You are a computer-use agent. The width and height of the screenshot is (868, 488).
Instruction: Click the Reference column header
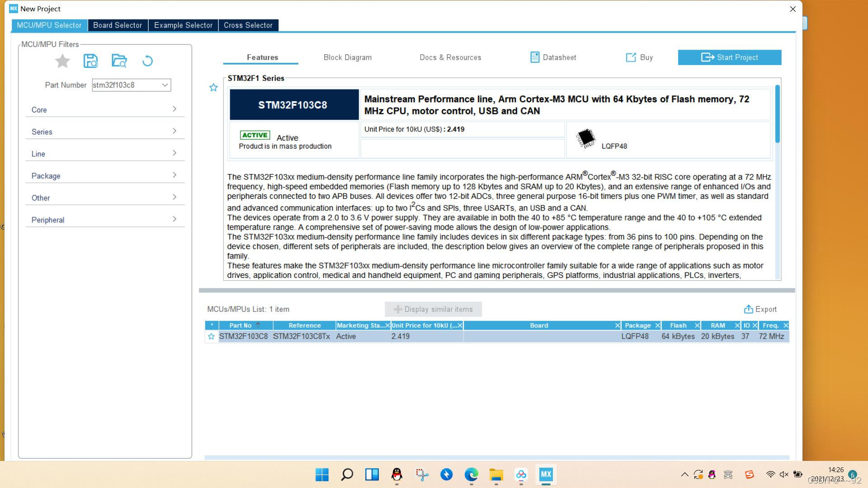[x=304, y=326]
